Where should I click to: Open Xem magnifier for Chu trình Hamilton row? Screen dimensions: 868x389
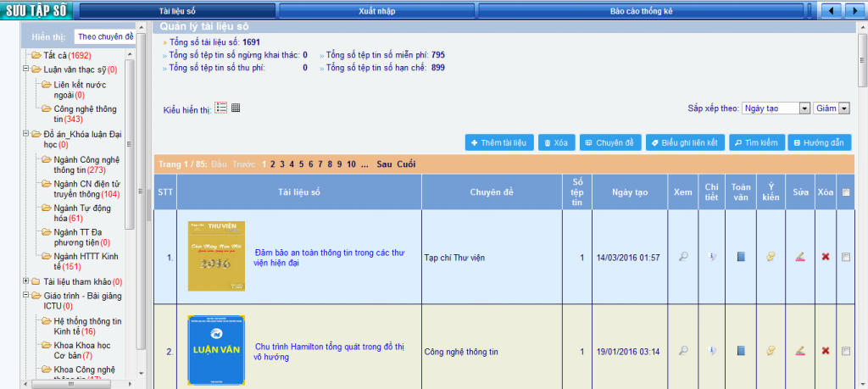pyautogui.click(x=684, y=350)
